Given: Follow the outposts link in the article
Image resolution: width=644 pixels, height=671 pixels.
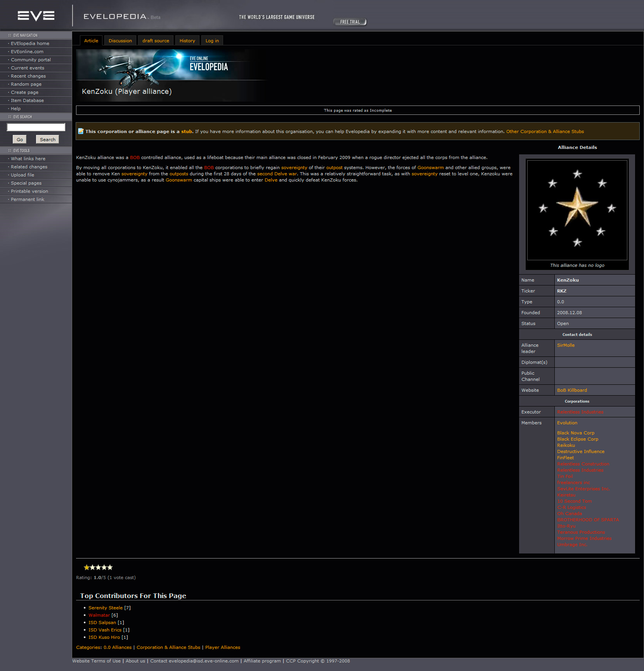Looking at the screenshot, I should (x=178, y=174).
